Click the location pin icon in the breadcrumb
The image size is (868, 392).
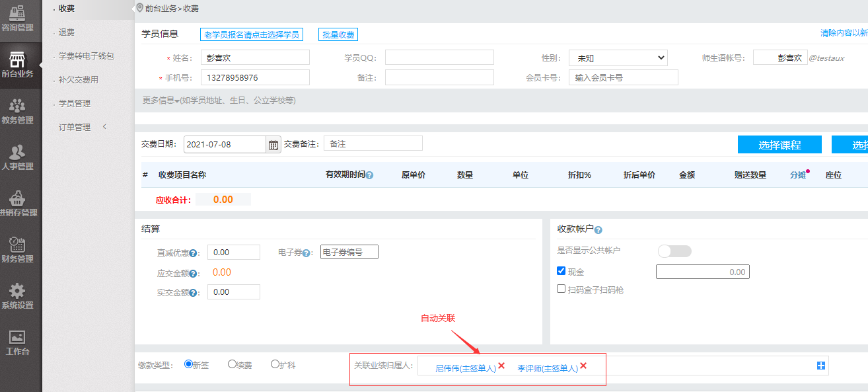click(139, 8)
